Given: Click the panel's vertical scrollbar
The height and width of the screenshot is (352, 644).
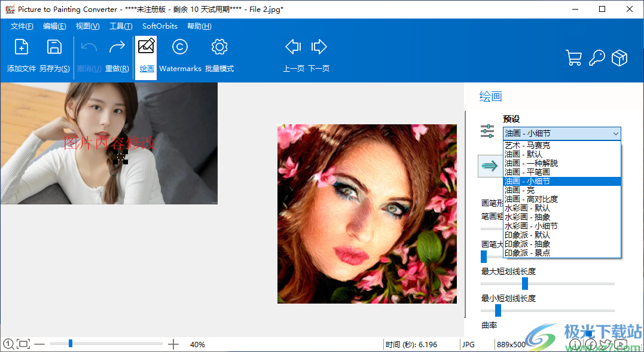Looking at the screenshot, I should click(465, 214).
